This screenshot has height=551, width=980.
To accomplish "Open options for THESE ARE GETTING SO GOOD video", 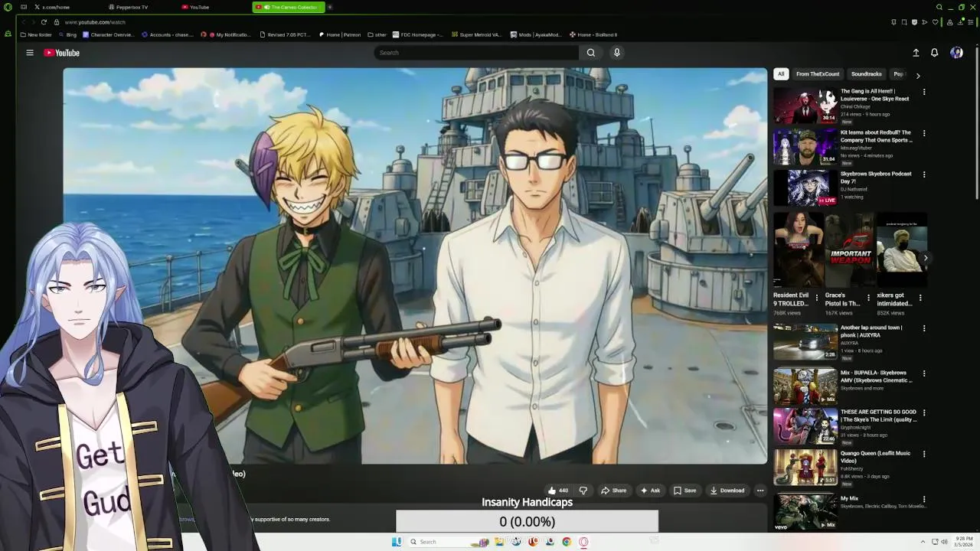I will tap(924, 412).
